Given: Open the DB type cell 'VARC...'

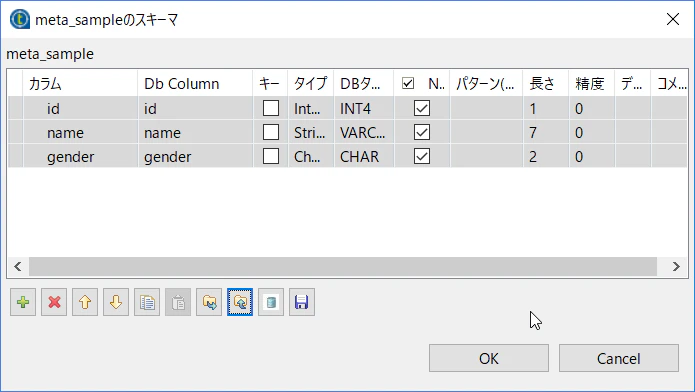Looking at the screenshot, I should coord(364,133).
